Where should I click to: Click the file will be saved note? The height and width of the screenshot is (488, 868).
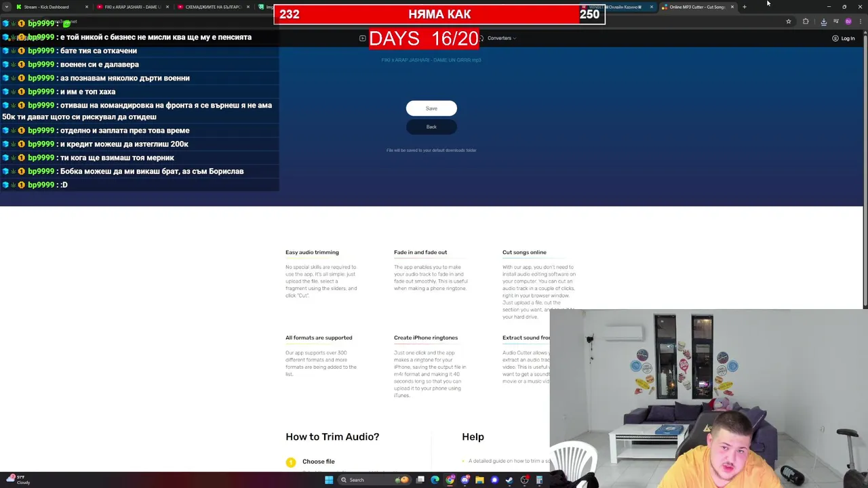(431, 150)
